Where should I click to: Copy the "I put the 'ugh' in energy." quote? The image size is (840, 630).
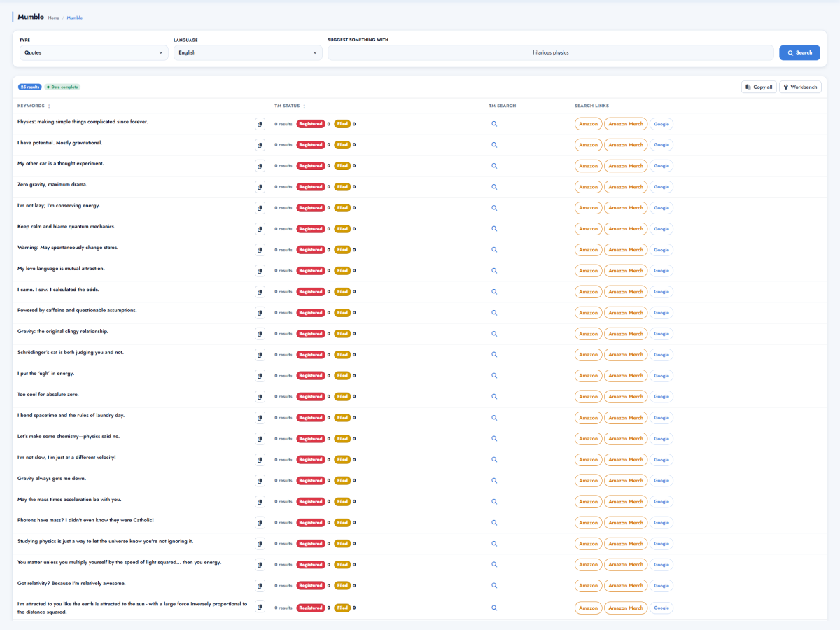(260, 376)
